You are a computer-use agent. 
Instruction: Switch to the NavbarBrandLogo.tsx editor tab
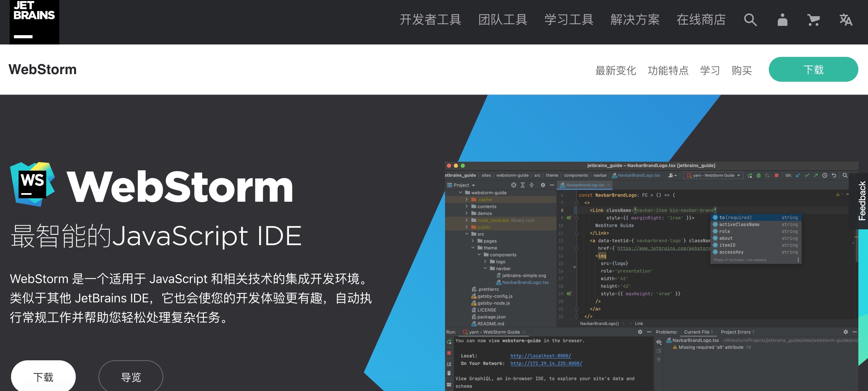[585, 185]
